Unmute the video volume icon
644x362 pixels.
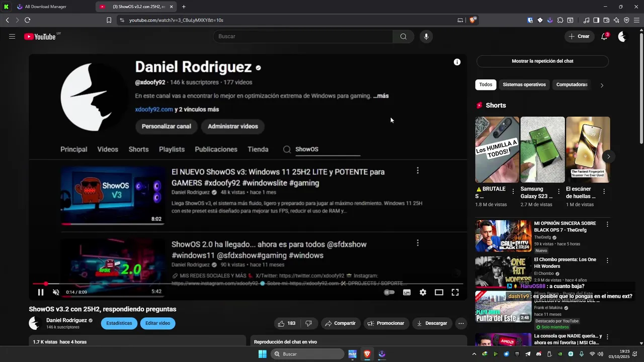[56, 292]
